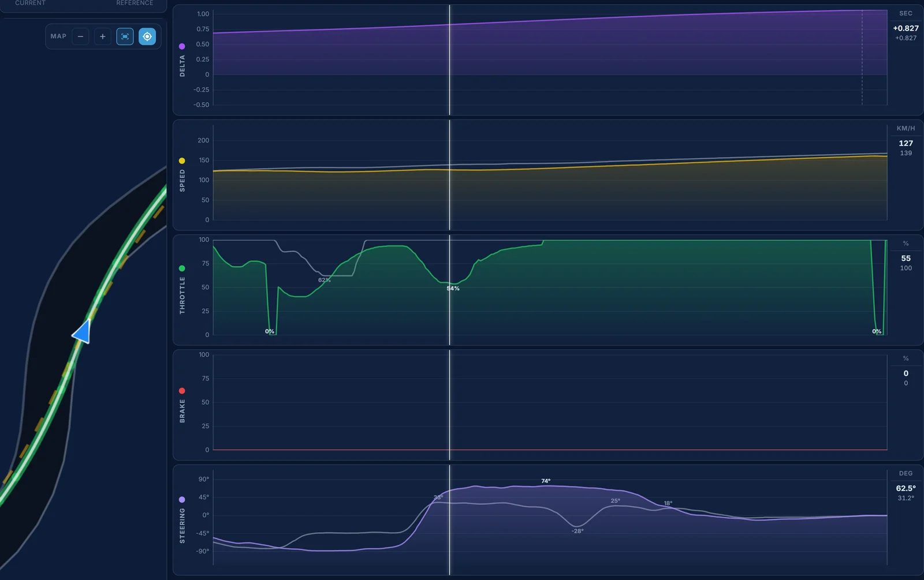Click the green Throttle channel dot
924x580 pixels.
pyautogui.click(x=182, y=268)
